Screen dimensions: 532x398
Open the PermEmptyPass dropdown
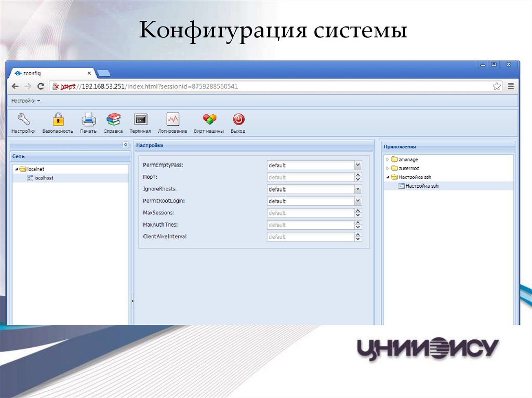pyautogui.click(x=358, y=166)
